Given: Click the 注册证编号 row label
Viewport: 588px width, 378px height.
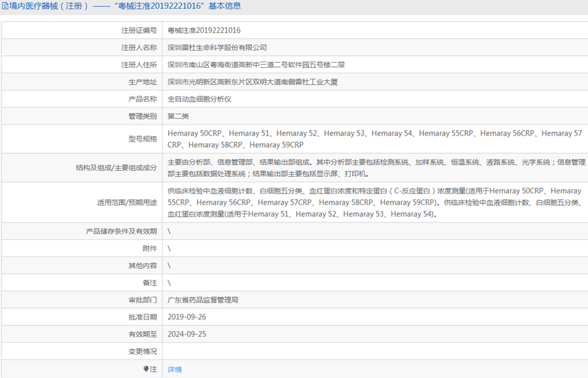Looking at the screenshot, I should (x=139, y=30).
